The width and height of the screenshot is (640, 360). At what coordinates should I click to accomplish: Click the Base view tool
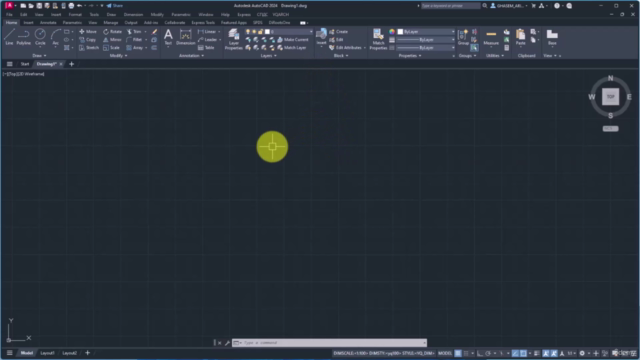[552, 37]
